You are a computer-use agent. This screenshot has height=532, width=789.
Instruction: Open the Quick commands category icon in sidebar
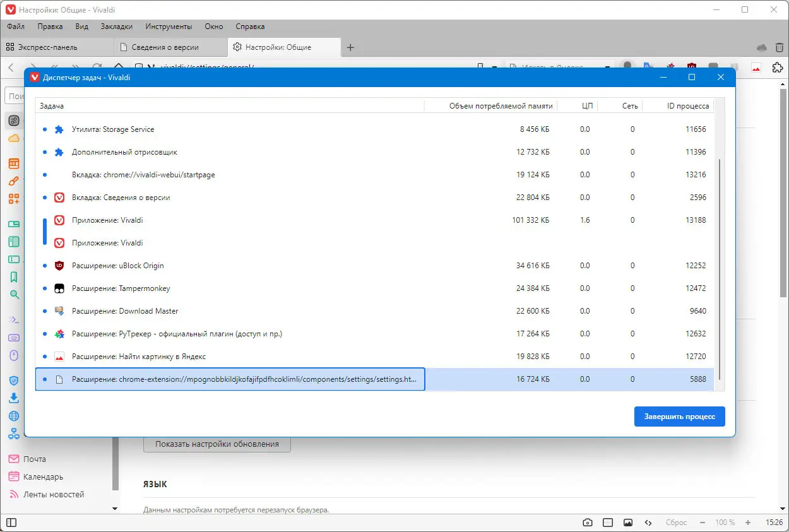pos(13,320)
